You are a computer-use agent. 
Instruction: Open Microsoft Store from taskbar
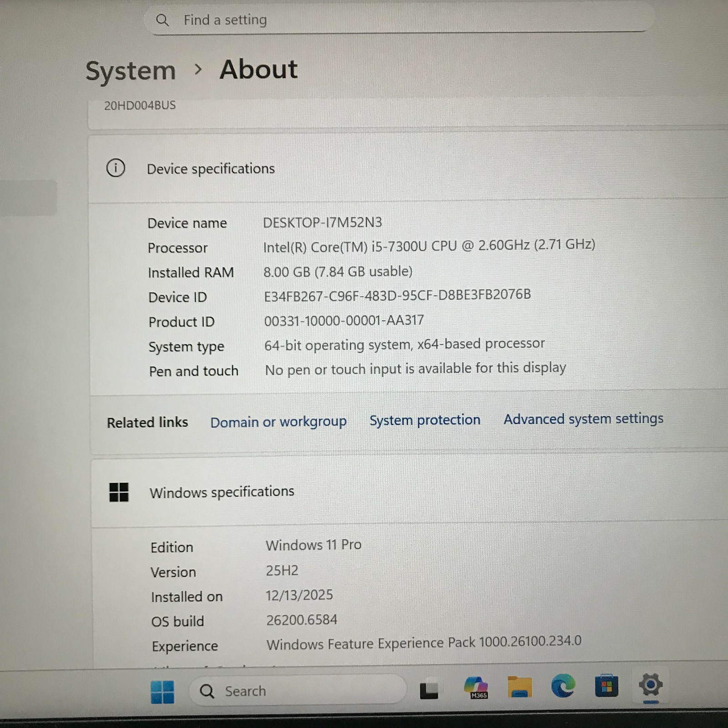pyautogui.click(x=607, y=685)
